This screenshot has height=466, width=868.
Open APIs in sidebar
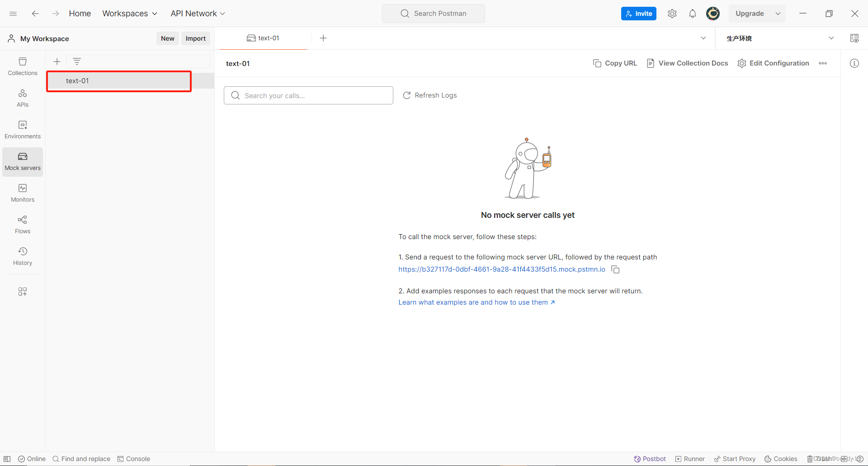23,98
